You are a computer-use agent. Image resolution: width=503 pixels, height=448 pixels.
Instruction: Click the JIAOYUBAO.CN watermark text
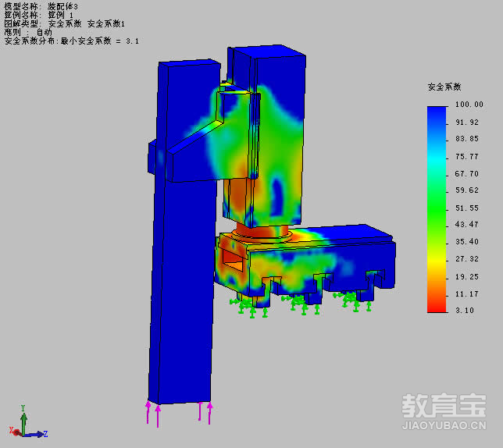point(444,425)
